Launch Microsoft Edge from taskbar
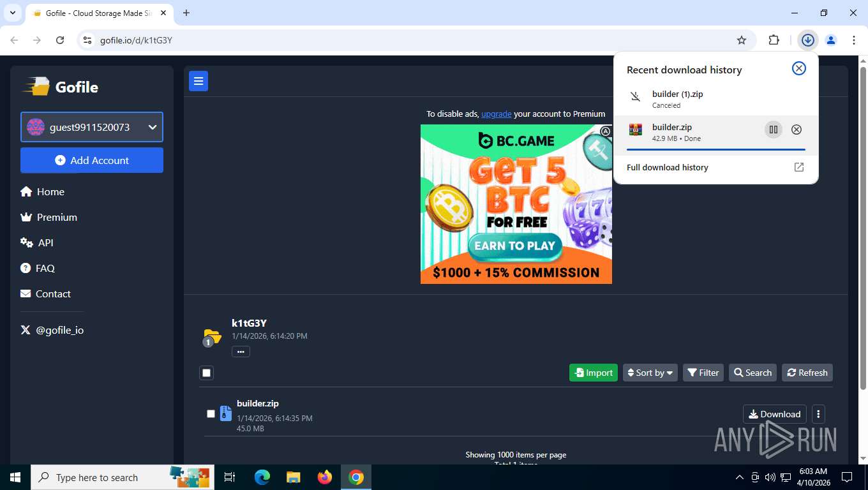 [262, 477]
